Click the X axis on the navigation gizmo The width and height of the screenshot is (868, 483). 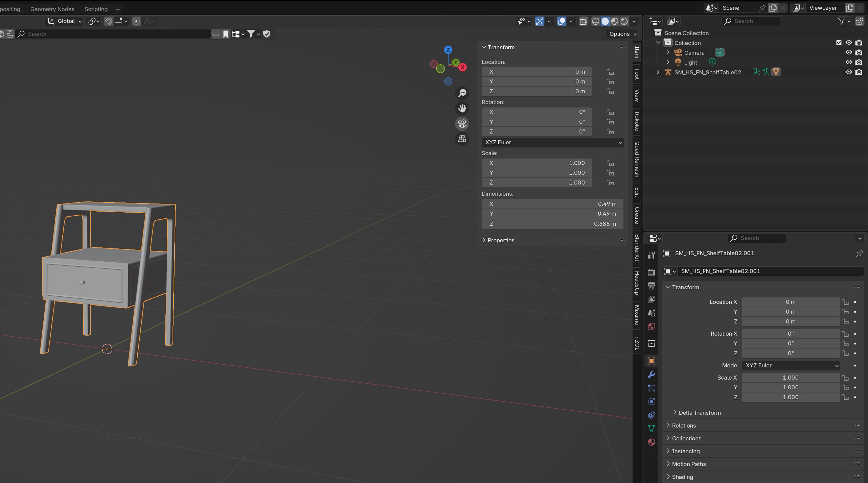tap(462, 67)
